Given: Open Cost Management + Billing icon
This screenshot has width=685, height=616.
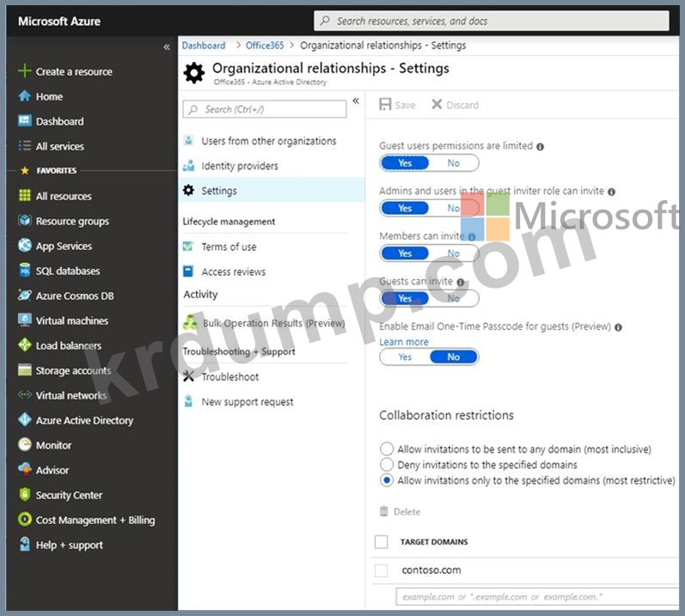Looking at the screenshot, I should point(24,519).
